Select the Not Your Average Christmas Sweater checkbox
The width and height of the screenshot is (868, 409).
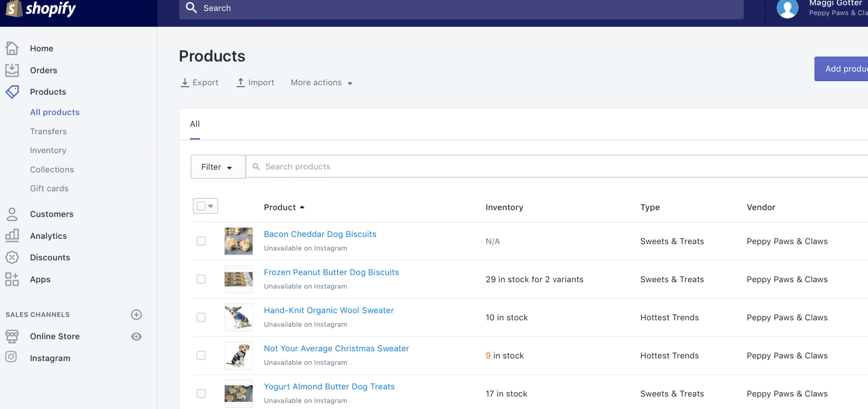[x=201, y=356]
